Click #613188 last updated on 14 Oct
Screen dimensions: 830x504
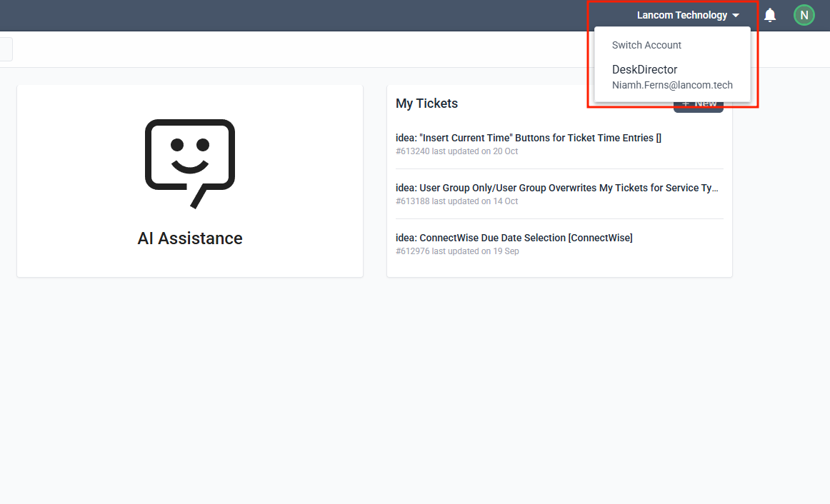(x=457, y=201)
